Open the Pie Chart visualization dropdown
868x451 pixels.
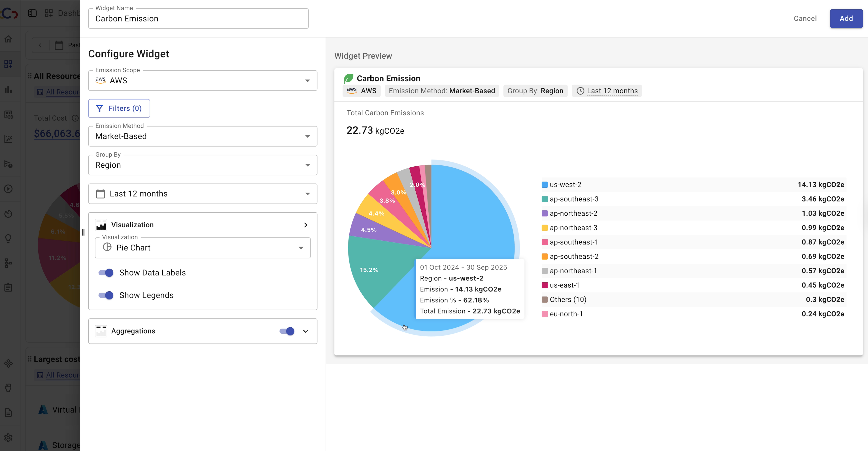click(x=202, y=248)
